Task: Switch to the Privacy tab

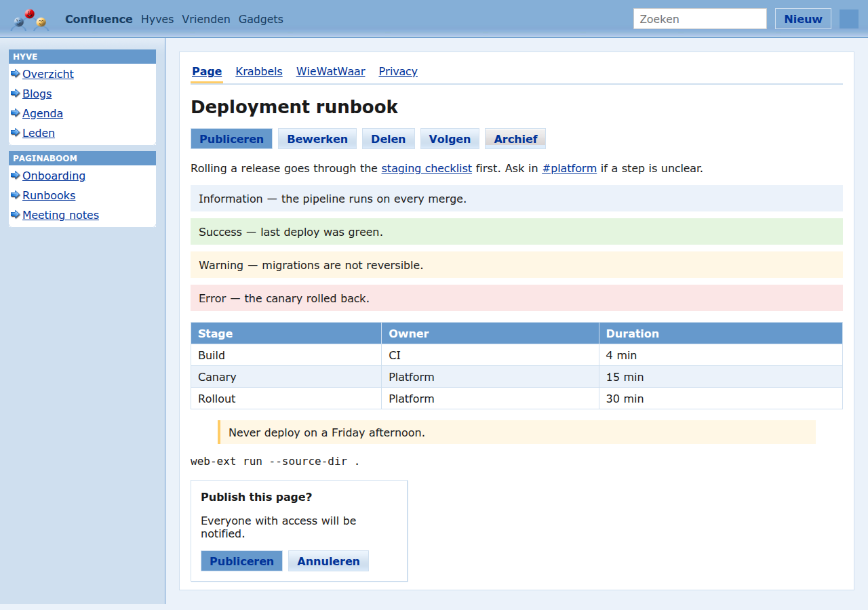Action: [398, 71]
